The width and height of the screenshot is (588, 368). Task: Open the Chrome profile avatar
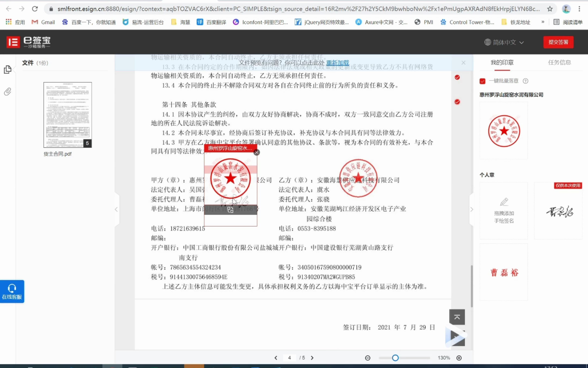point(566,9)
